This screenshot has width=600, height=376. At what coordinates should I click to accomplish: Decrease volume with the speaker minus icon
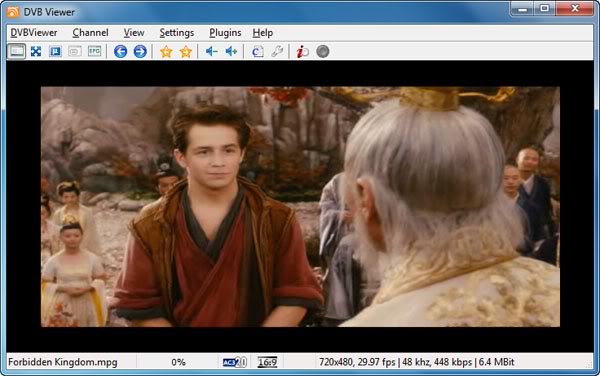click(212, 51)
